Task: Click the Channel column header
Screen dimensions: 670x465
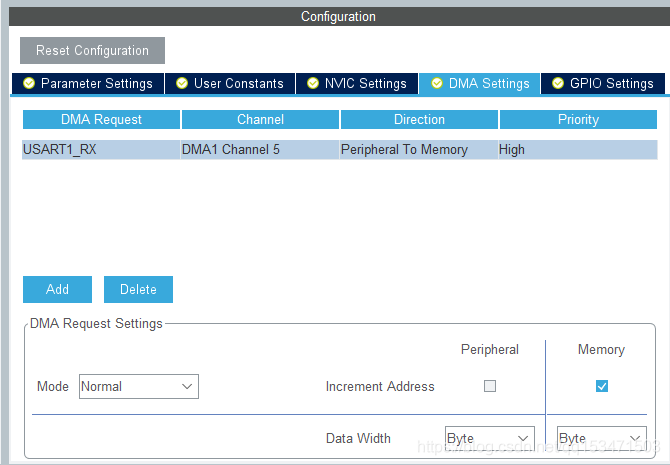Action: click(x=260, y=119)
